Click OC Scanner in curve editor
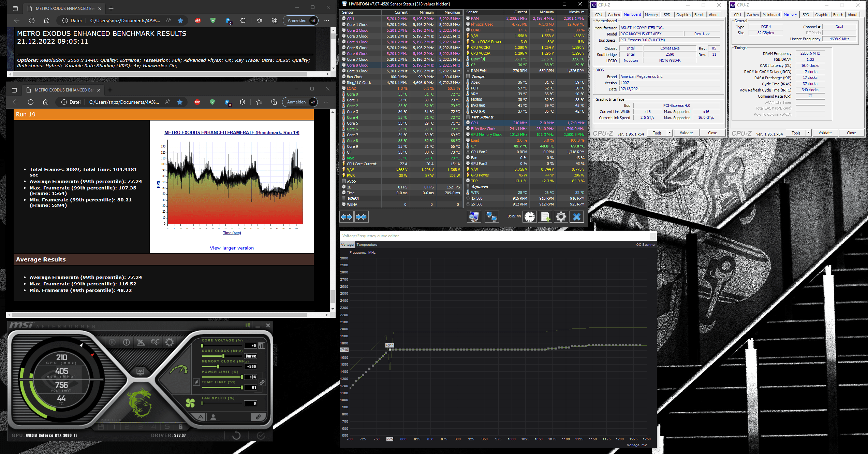 tap(645, 245)
